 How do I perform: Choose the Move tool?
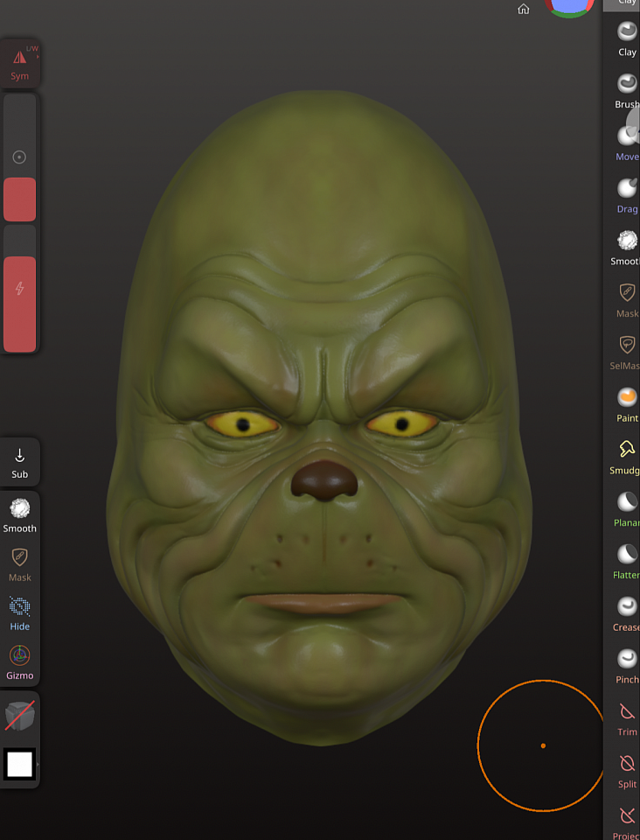pos(627,142)
